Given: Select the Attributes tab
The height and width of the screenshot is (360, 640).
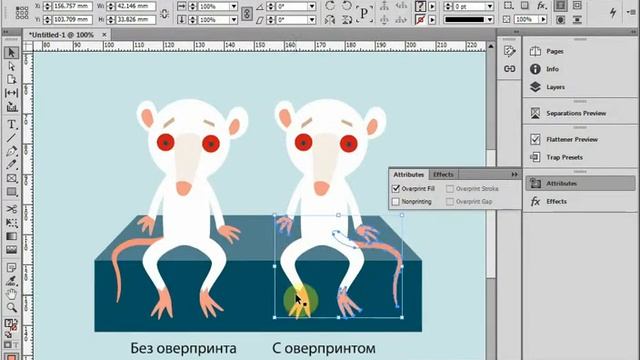Looking at the screenshot, I should (x=409, y=175).
